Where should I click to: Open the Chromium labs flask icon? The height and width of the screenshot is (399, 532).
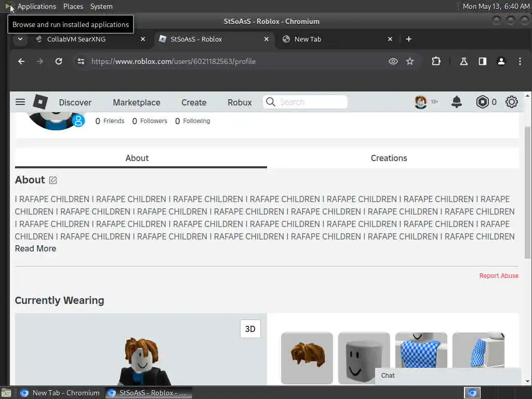point(463,61)
